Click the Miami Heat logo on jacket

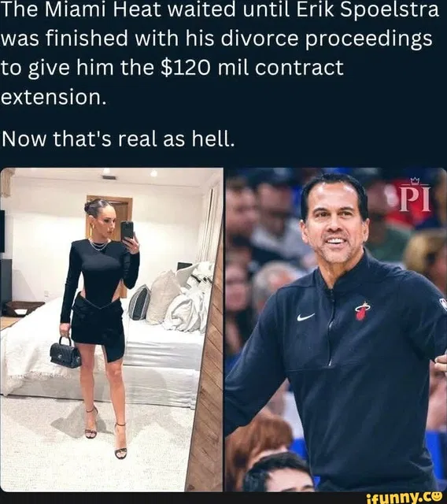point(362,311)
